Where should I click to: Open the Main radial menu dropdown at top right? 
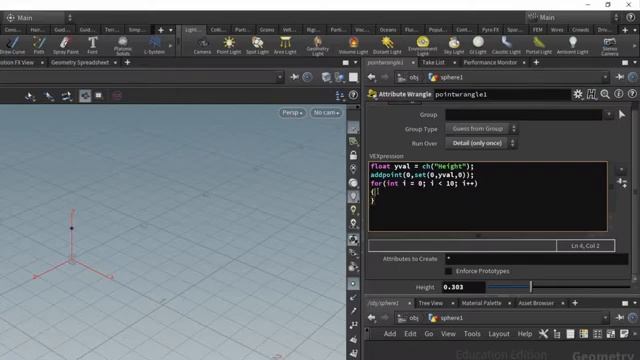point(573,18)
